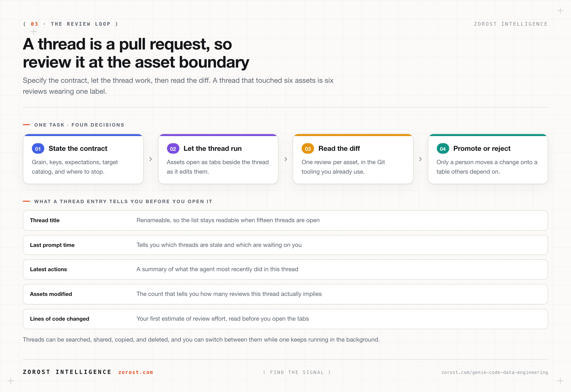This screenshot has width=571, height=392.
Task: Click the orange 03 step badge
Action: point(308,149)
